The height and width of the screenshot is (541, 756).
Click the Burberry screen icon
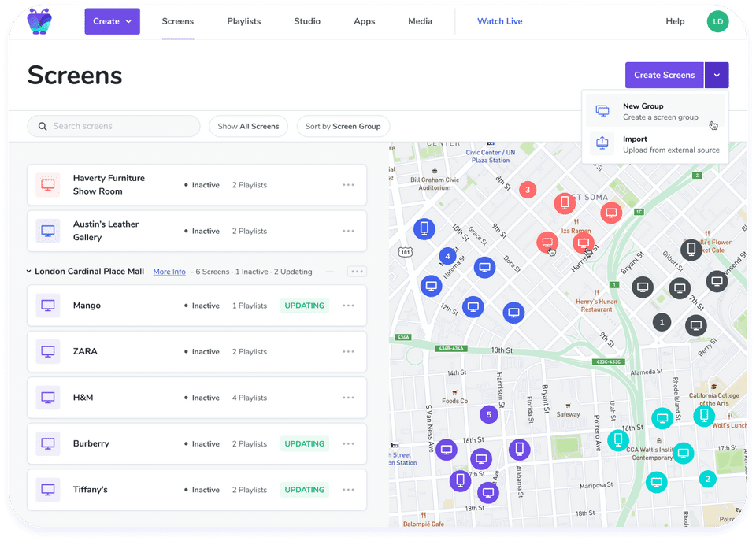click(x=48, y=443)
